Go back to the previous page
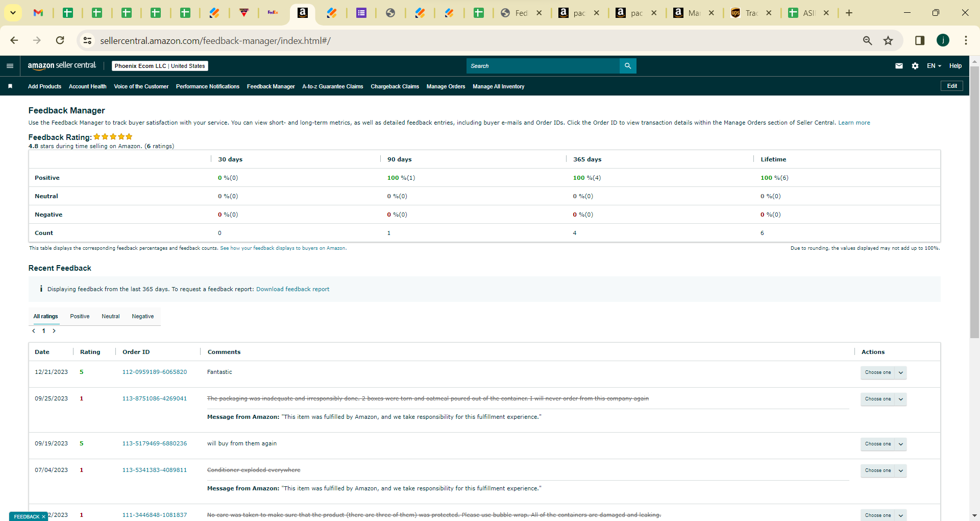Viewport: 980px width, 521px height. pos(14,40)
